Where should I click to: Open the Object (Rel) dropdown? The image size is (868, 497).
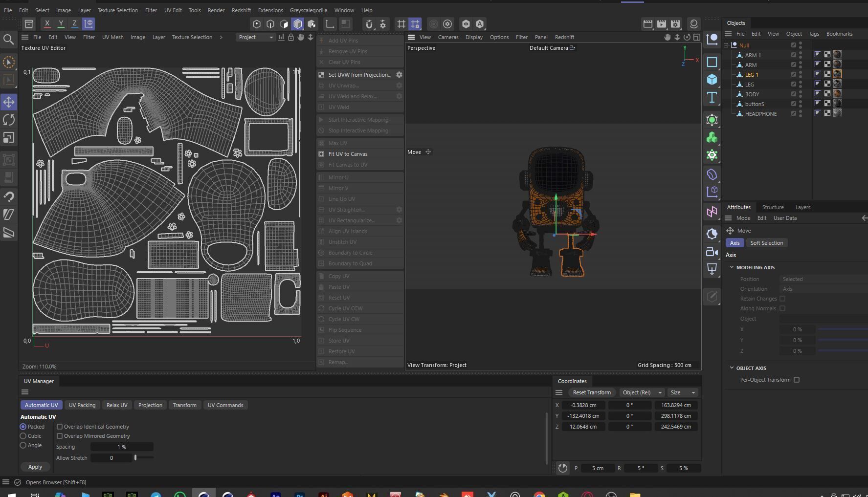pos(641,392)
